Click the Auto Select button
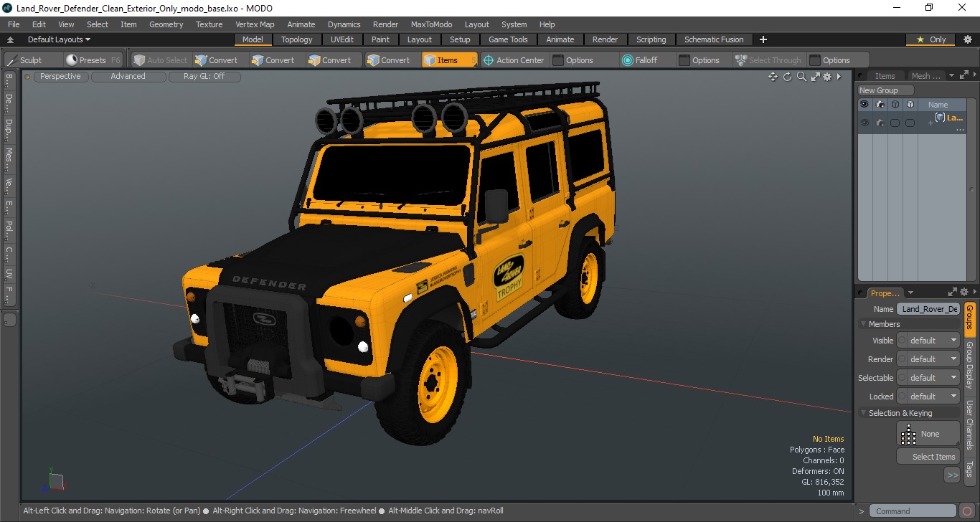Screen dimensions: 980x522 (x=160, y=60)
